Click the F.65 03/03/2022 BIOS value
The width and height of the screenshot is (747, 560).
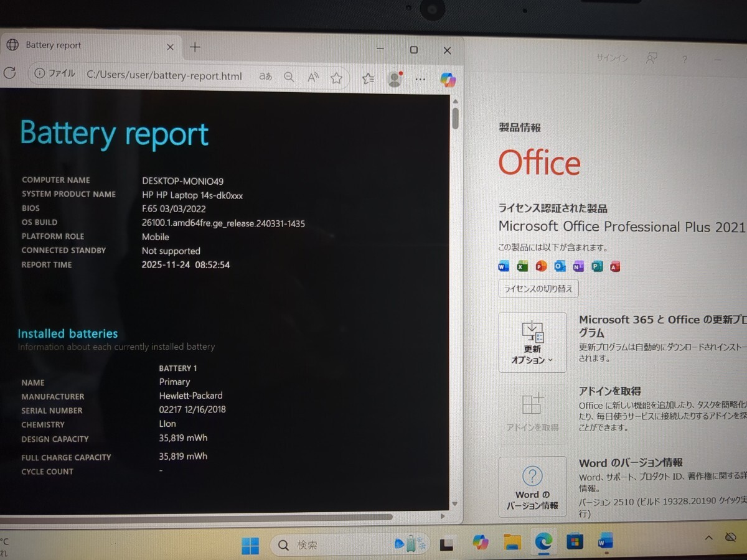click(174, 209)
